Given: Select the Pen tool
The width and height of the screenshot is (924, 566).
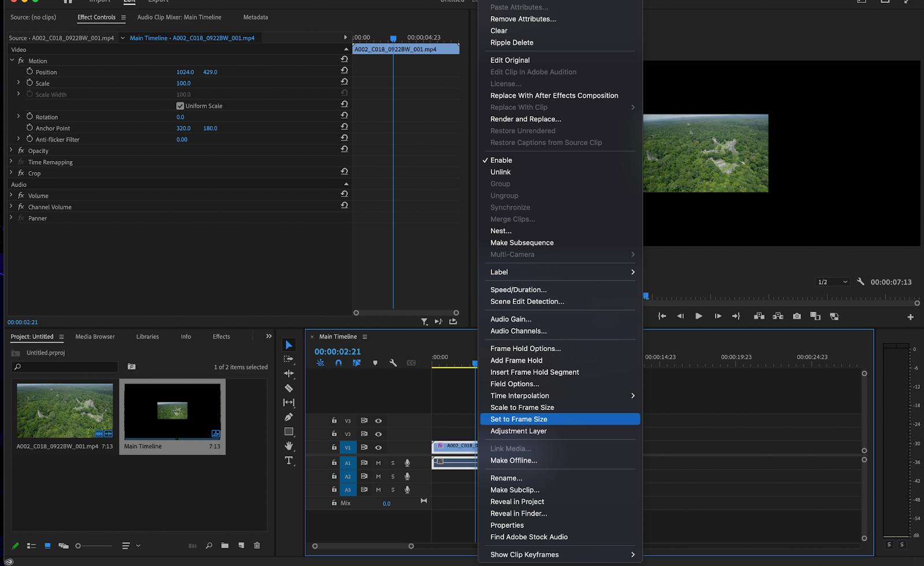Looking at the screenshot, I should [x=289, y=417].
